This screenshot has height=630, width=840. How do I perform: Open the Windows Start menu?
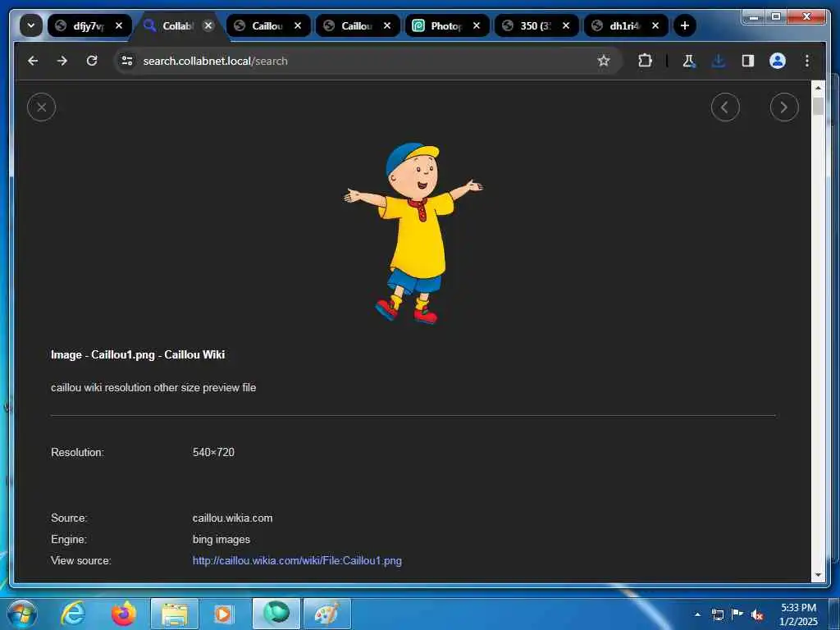tap(22, 614)
